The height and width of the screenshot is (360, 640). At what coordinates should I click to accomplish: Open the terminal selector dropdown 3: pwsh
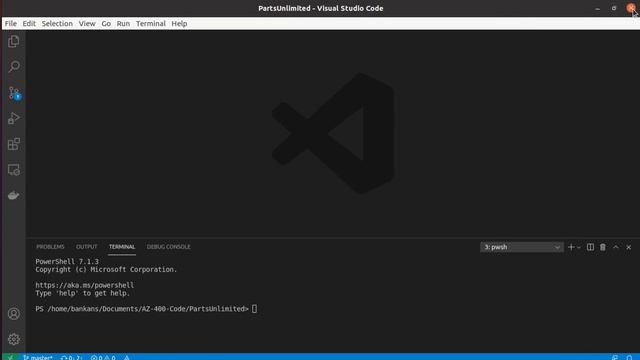pos(522,247)
